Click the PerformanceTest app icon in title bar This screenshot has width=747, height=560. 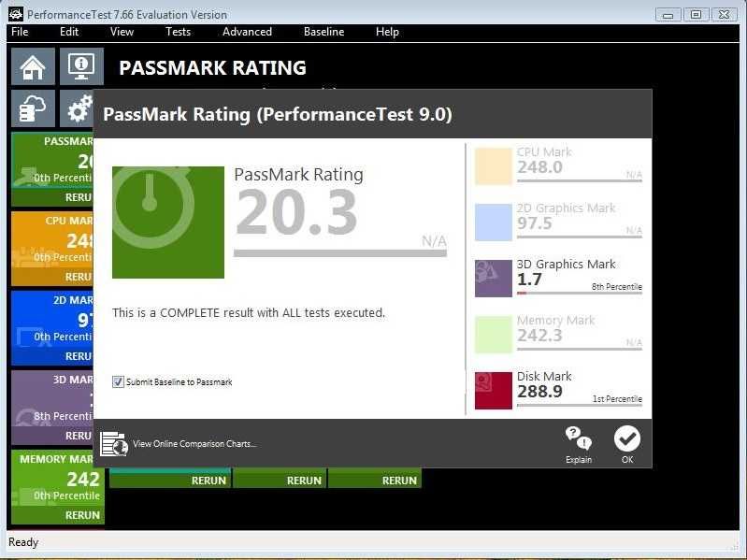(16, 14)
